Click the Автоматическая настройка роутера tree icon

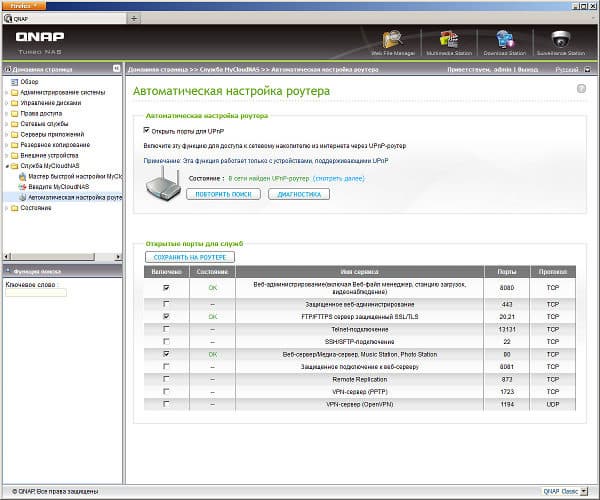click(23, 197)
